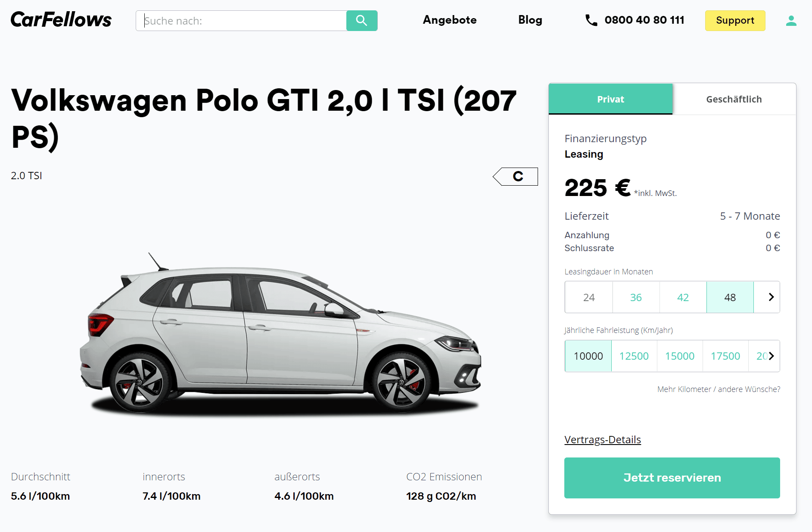Choose 42 months leasing term
The width and height of the screenshot is (812, 532).
point(683,297)
